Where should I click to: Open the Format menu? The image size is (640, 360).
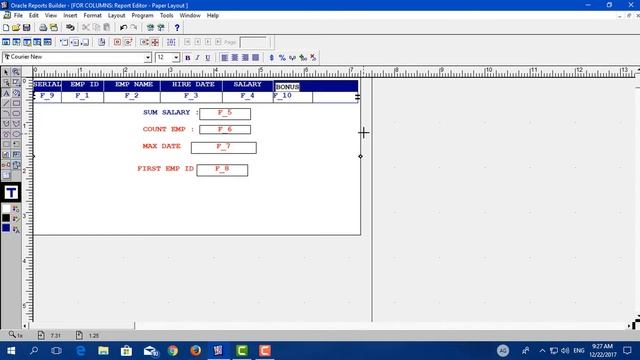pyautogui.click(x=92, y=16)
